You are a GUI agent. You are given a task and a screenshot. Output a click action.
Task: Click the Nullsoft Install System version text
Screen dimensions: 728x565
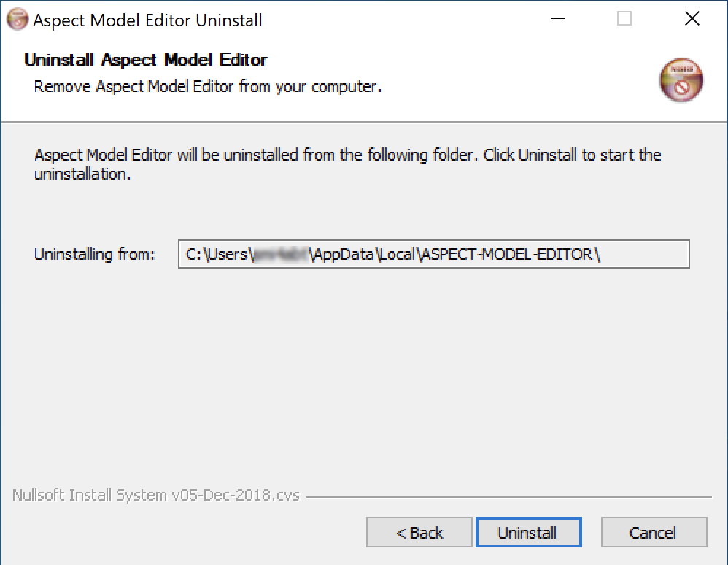[156, 496]
